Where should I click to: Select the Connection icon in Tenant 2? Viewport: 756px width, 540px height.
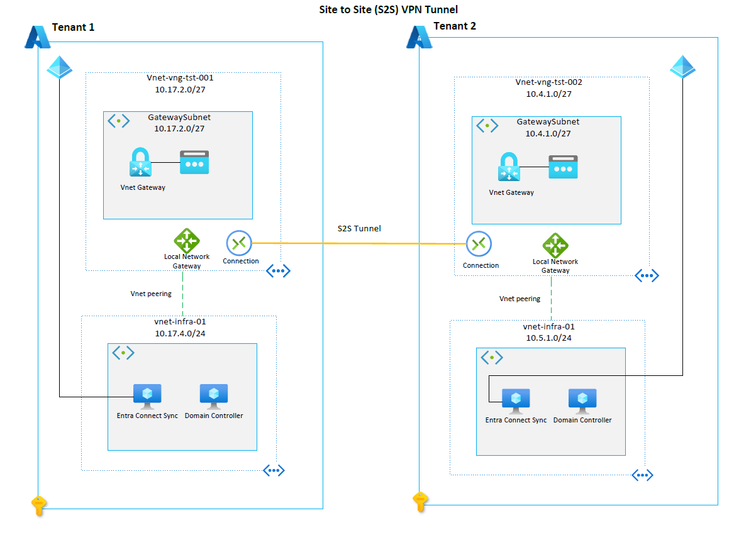(x=479, y=242)
